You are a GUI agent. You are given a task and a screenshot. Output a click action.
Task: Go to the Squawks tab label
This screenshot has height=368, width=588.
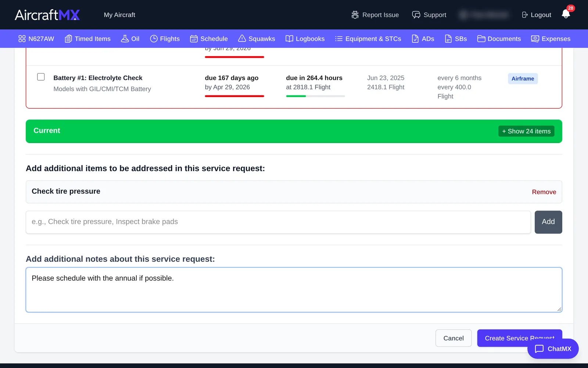click(x=262, y=39)
